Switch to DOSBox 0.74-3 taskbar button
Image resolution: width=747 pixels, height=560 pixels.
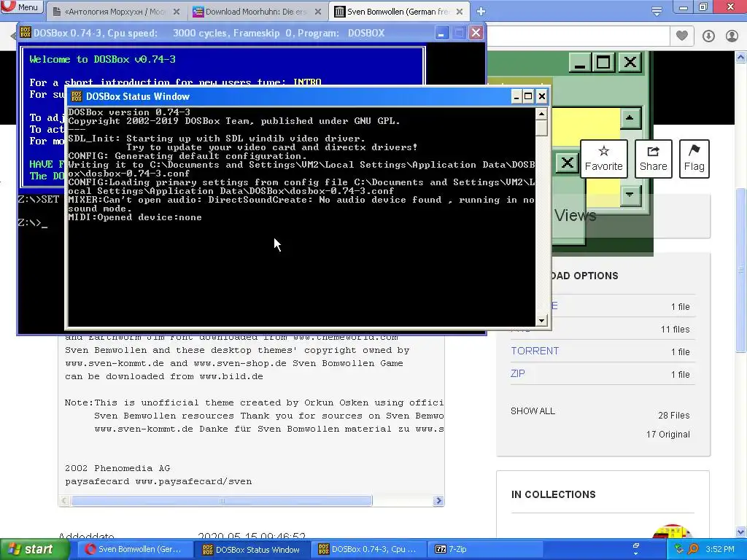point(369,549)
